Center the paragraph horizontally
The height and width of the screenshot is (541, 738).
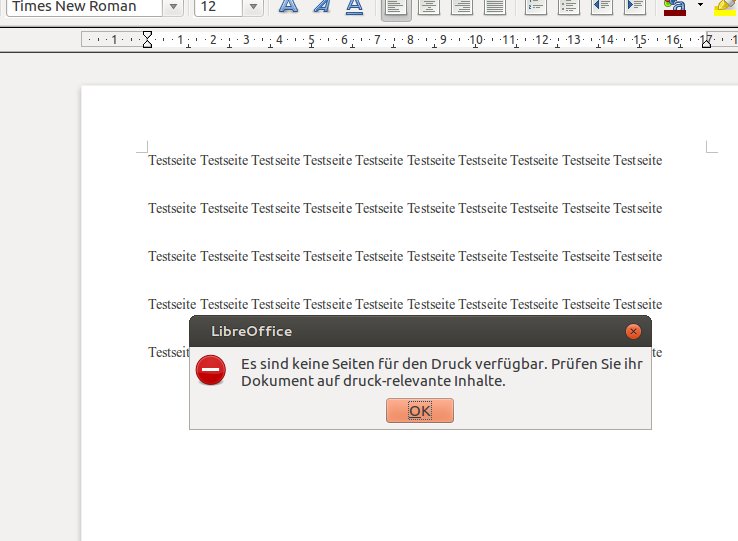429,7
